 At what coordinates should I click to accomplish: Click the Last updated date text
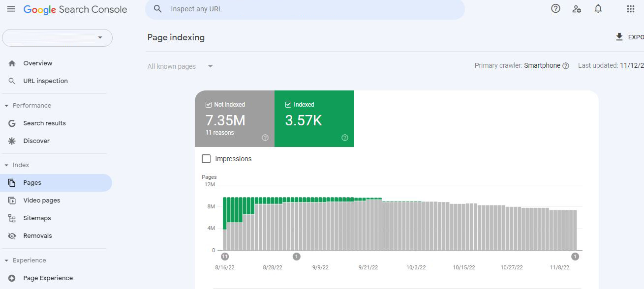click(x=611, y=66)
